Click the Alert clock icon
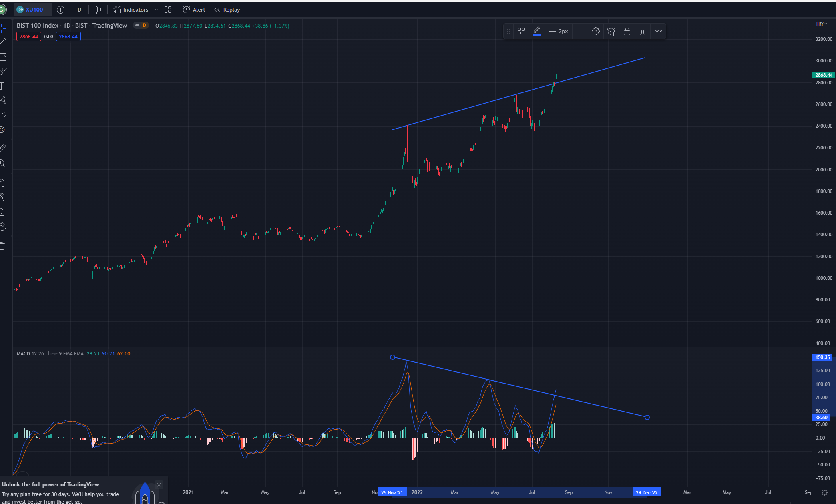The image size is (836, 504). pyautogui.click(x=187, y=10)
